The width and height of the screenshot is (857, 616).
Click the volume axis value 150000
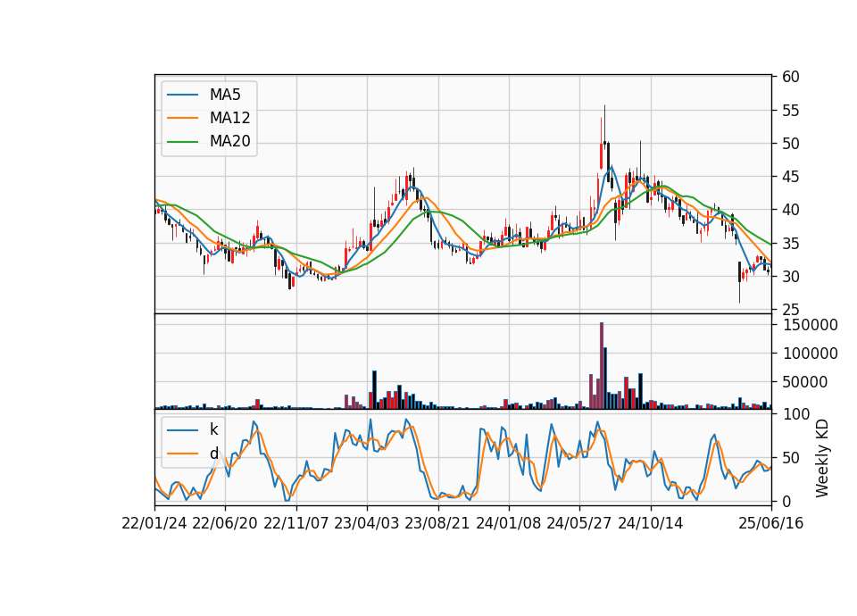click(x=810, y=325)
